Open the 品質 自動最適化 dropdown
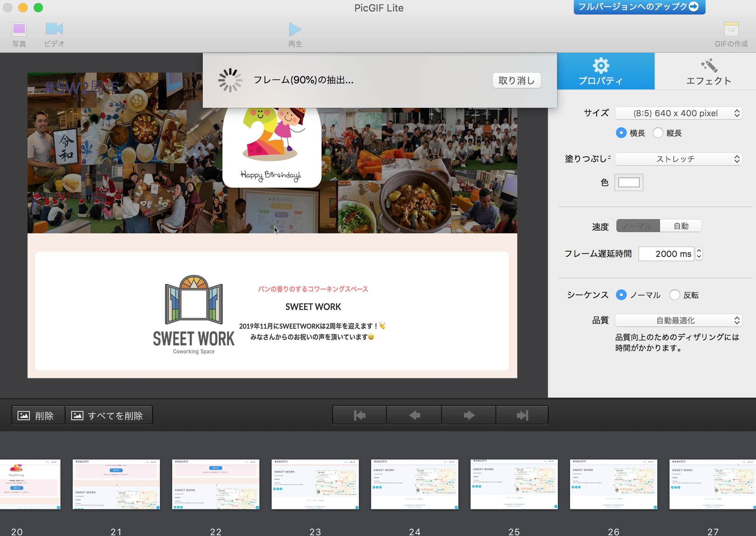 (678, 320)
